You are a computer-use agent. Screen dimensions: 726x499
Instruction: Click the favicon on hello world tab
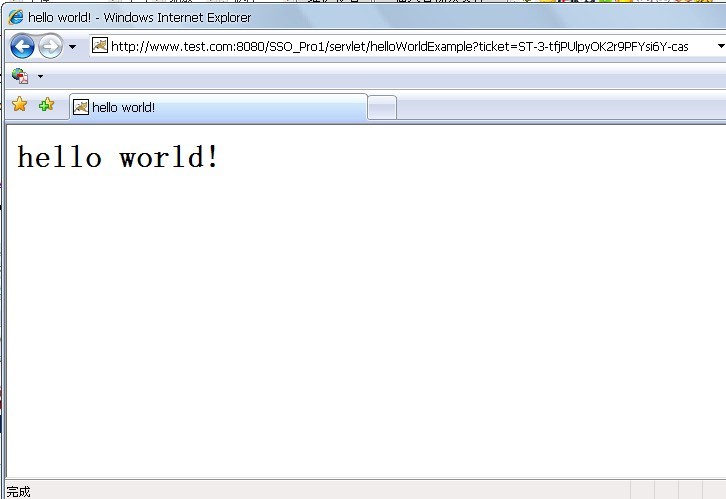(x=81, y=107)
